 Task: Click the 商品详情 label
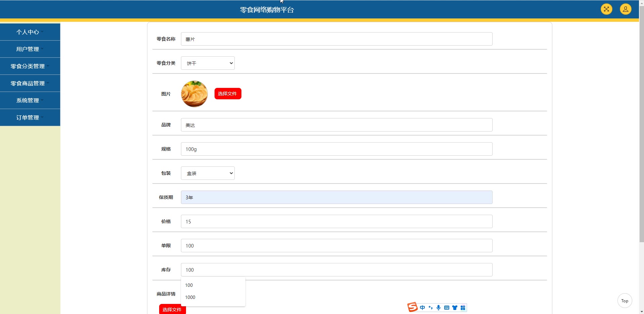pos(166,294)
